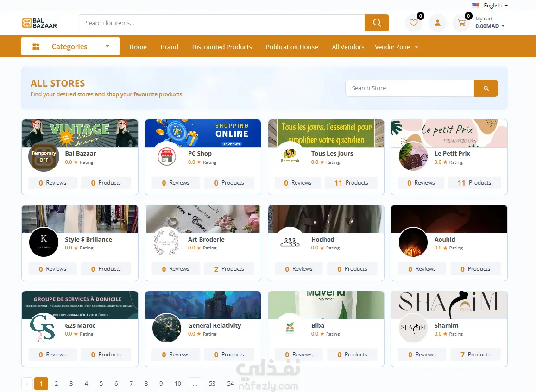Click the Bal Bazaar store avatar

click(44, 156)
